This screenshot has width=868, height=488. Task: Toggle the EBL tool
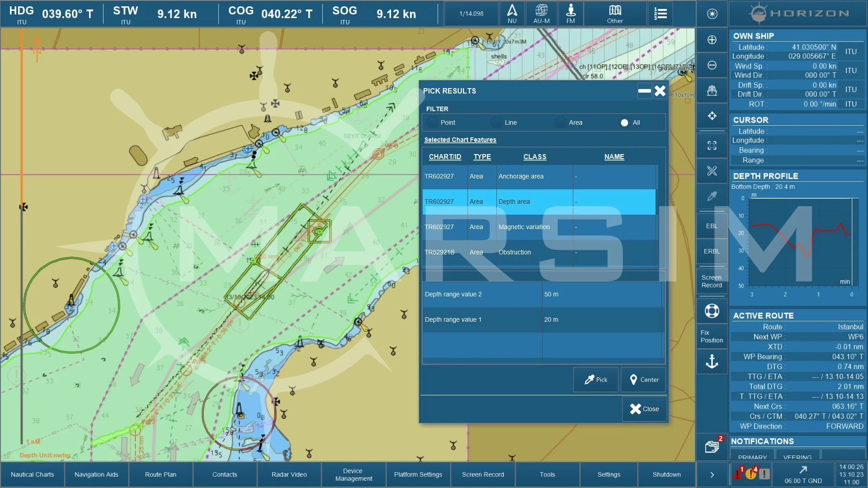[x=712, y=226]
